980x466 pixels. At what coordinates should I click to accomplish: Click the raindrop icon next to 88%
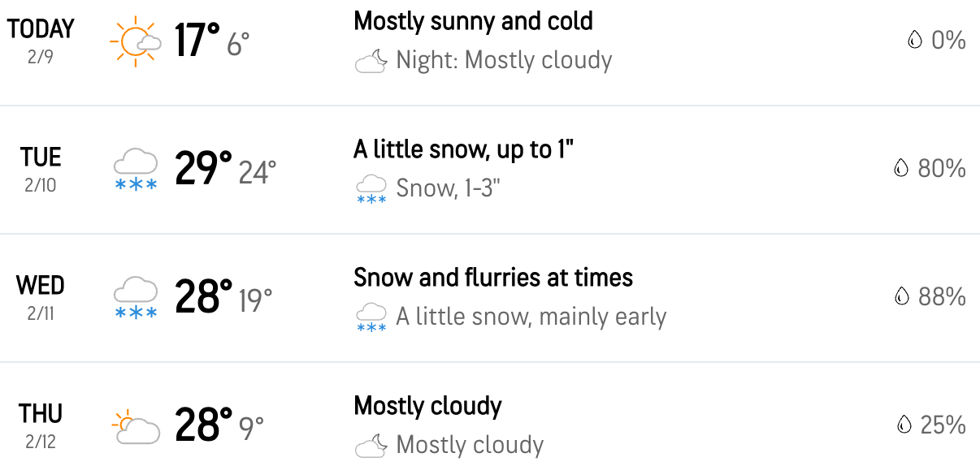(901, 296)
